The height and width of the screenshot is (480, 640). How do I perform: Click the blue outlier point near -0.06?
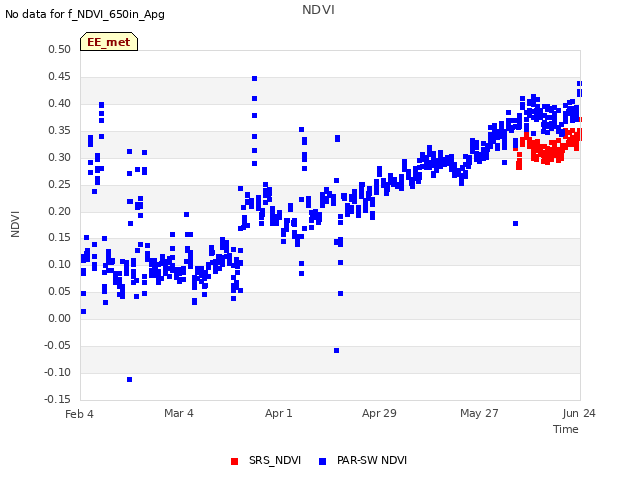pyautogui.click(x=336, y=351)
